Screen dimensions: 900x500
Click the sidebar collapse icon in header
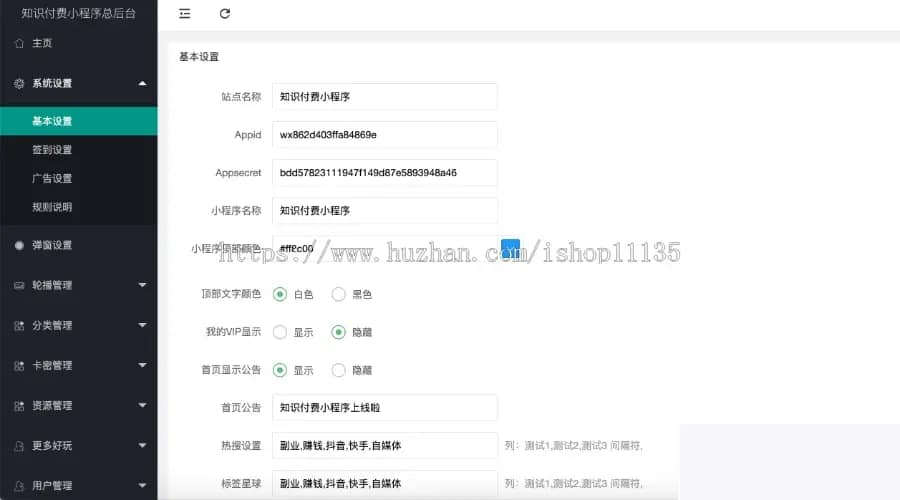(184, 13)
